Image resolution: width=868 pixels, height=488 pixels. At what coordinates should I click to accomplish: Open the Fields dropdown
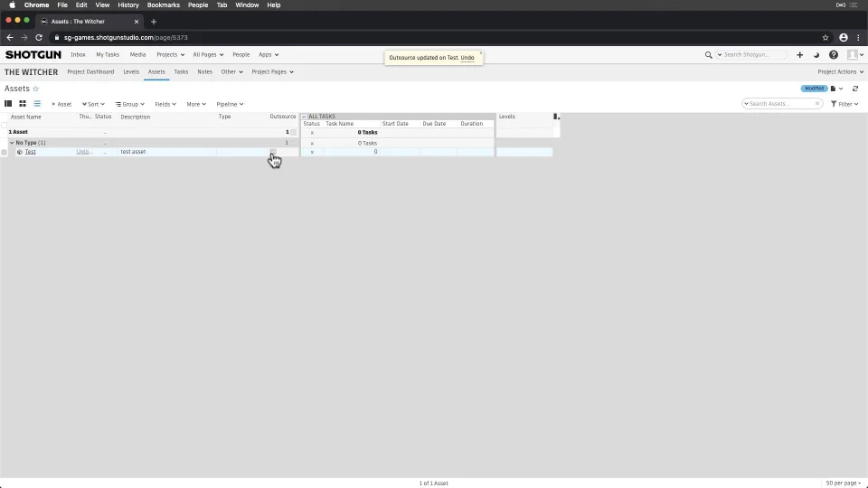[x=165, y=104]
